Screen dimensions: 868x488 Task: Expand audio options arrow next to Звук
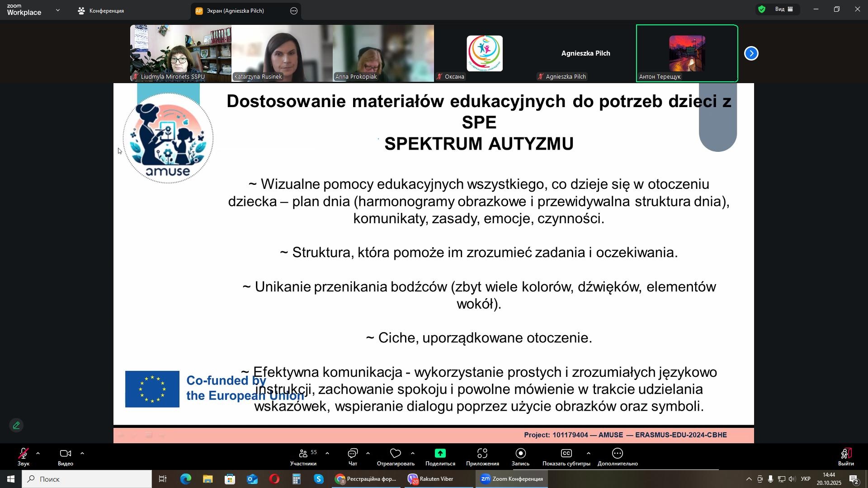coord(38,454)
